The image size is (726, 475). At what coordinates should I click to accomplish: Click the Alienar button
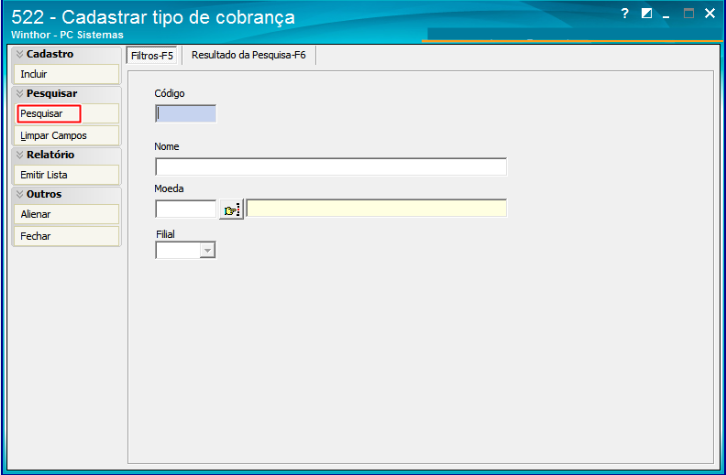tap(67, 214)
